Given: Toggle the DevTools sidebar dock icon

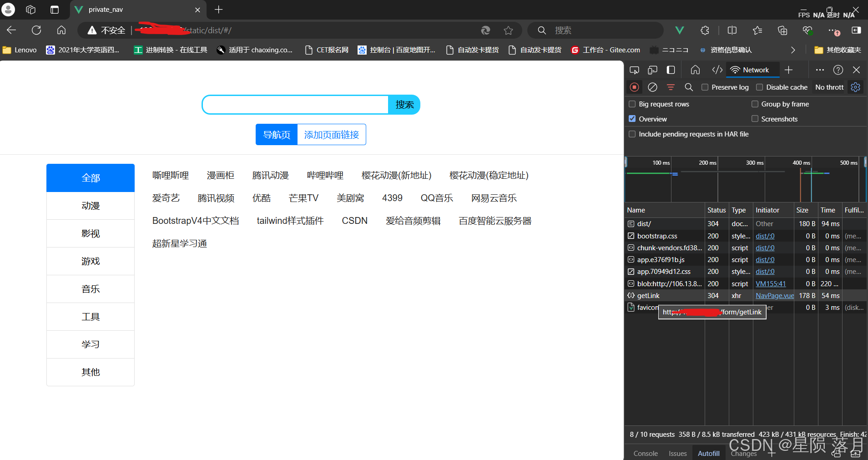Looking at the screenshot, I should pos(671,70).
